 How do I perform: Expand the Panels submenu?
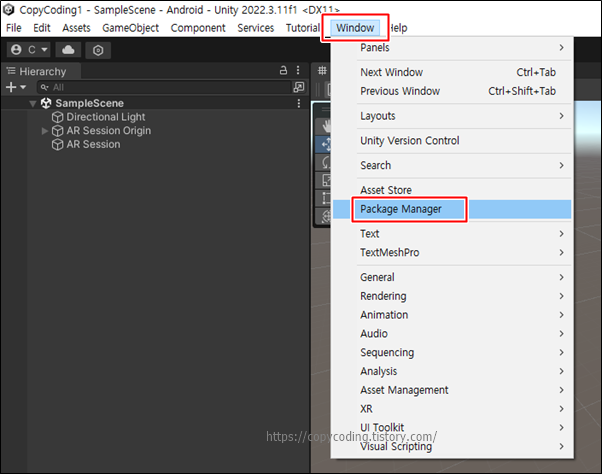(452, 48)
